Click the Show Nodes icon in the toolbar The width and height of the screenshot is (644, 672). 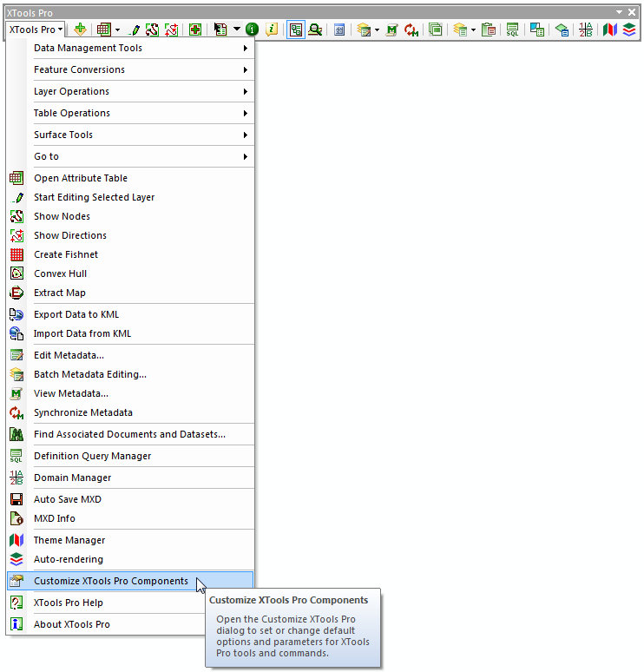[152, 30]
